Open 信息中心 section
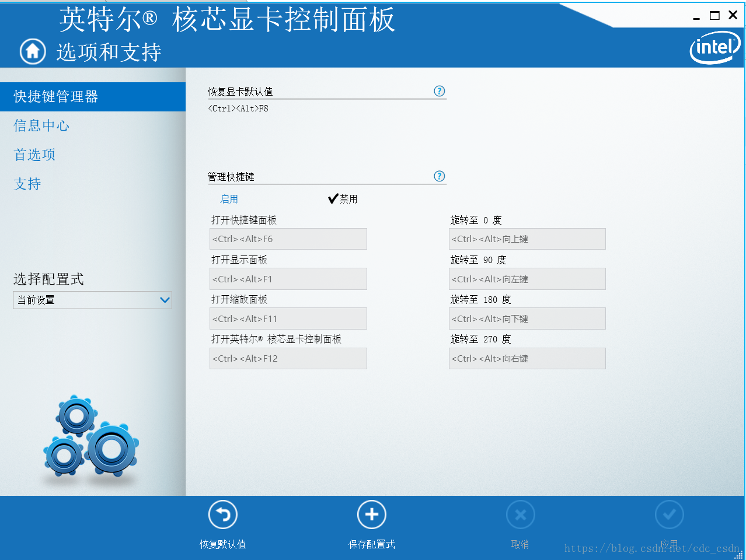This screenshot has height=560, width=746. [x=41, y=125]
